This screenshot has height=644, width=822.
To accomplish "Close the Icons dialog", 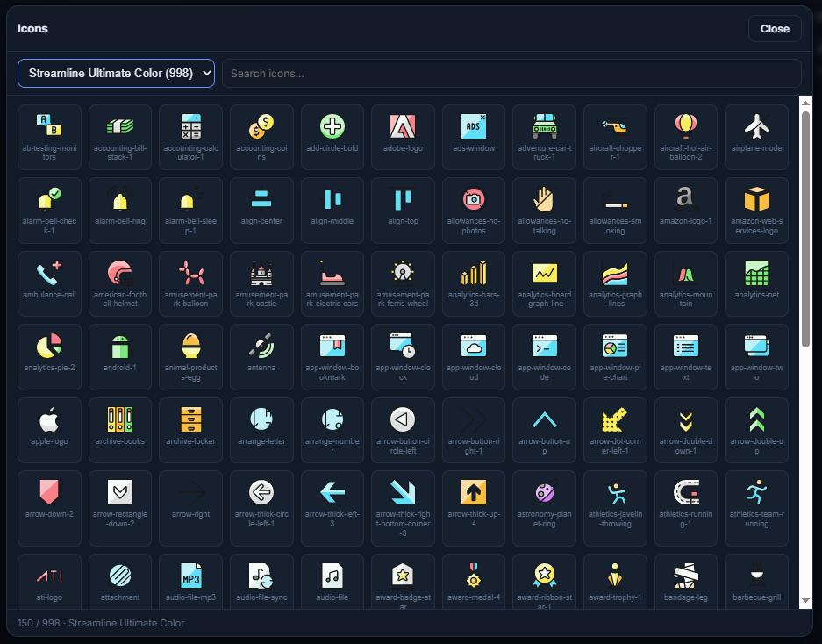I will pos(775,29).
